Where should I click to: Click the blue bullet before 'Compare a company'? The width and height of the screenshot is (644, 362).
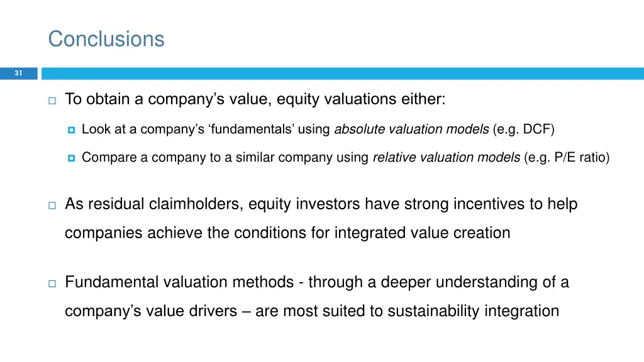point(72,158)
